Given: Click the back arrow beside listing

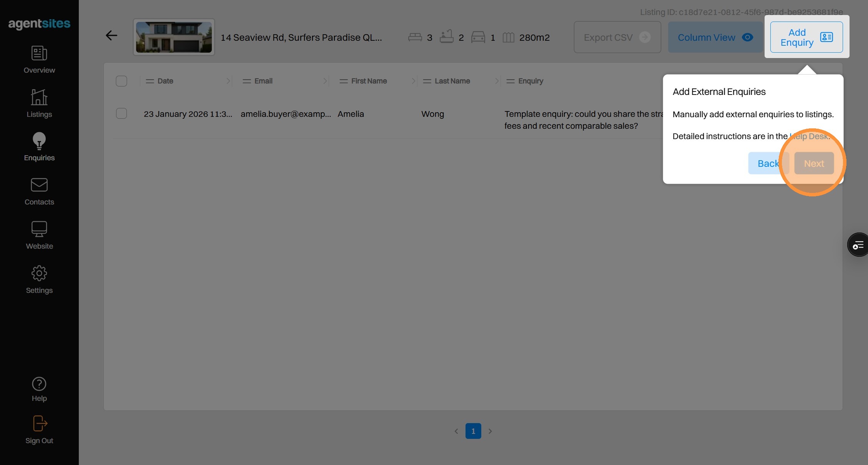Looking at the screenshot, I should click(x=111, y=36).
